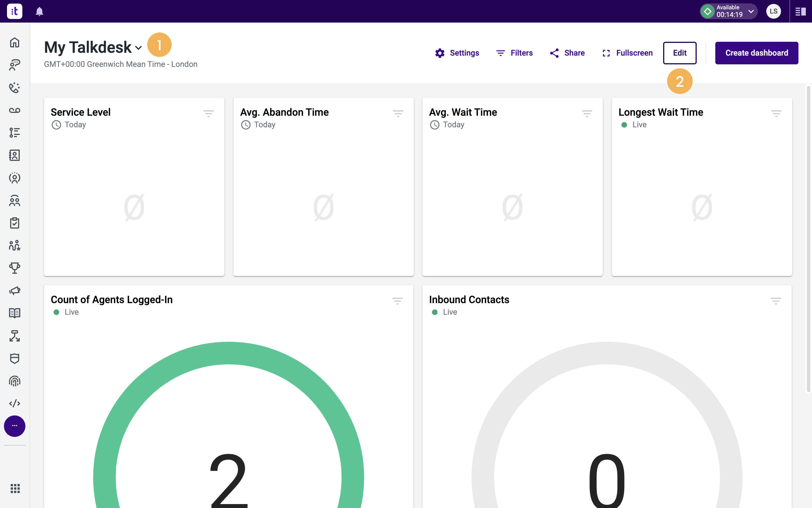Open Count of Agents Logged-In filter icon
Viewport: 812px width, 508px height.
(x=397, y=301)
